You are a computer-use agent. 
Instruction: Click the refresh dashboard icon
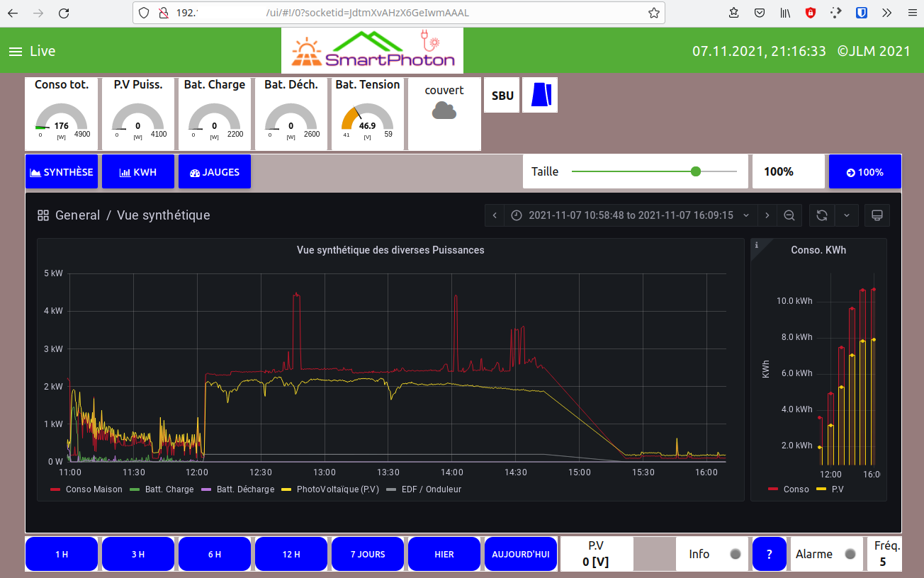click(822, 215)
